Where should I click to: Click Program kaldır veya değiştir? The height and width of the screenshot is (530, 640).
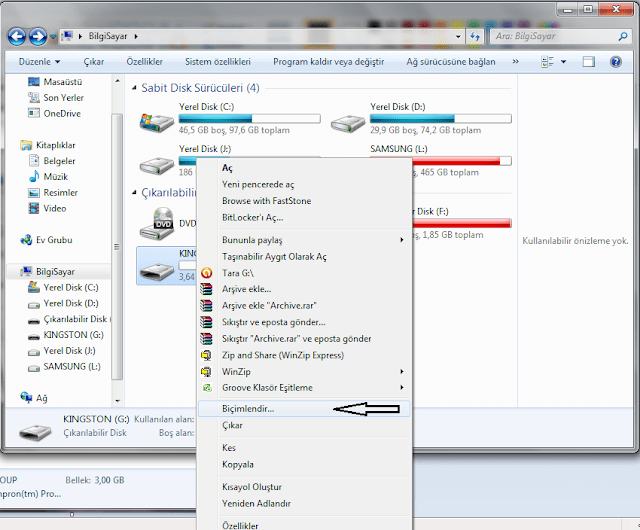[x=329, y=62]
